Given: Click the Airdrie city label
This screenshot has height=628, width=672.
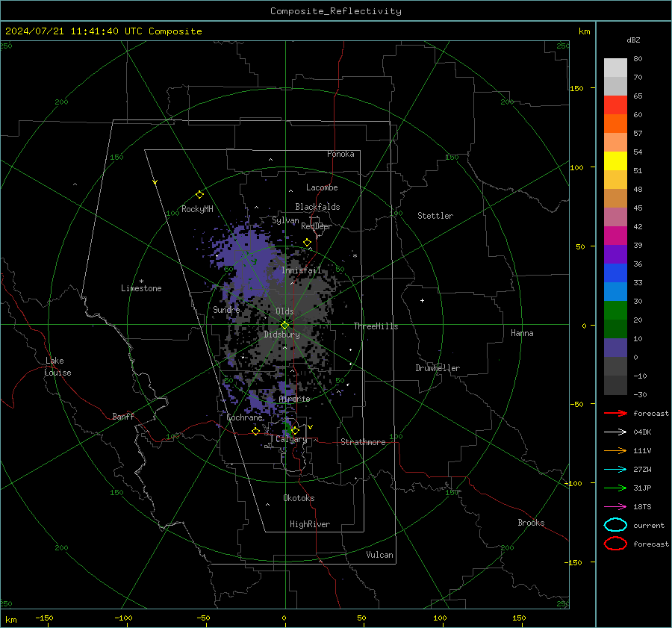Looking at the screenshot, I should (294, 399).
